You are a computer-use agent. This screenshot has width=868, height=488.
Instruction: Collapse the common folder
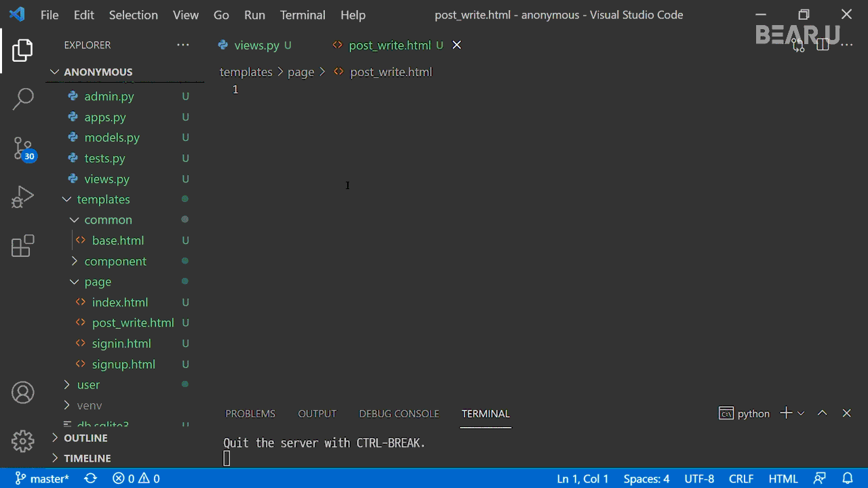[108, 220]
